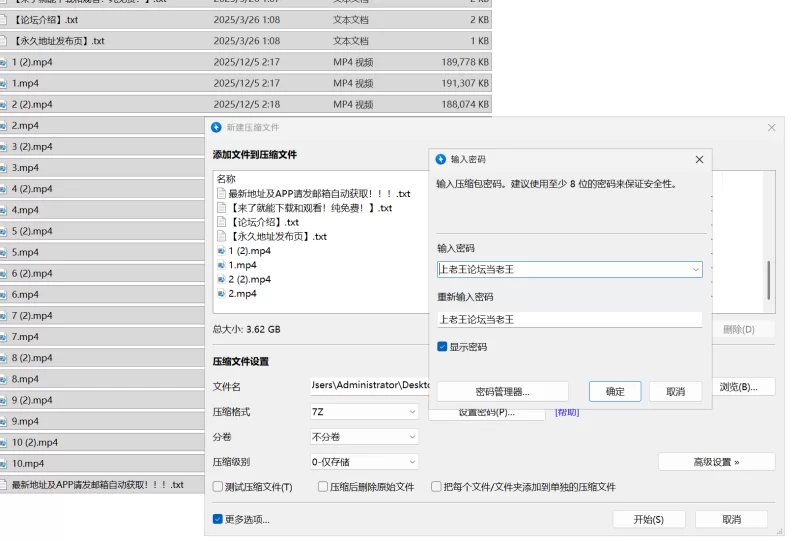Select the 7 (2).mp4 video icon in Explorer

3,316
